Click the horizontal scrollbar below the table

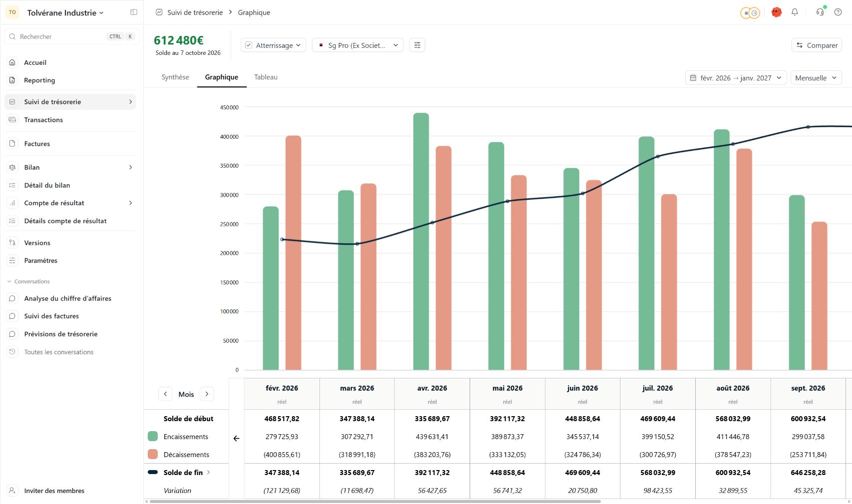point(375,502)
